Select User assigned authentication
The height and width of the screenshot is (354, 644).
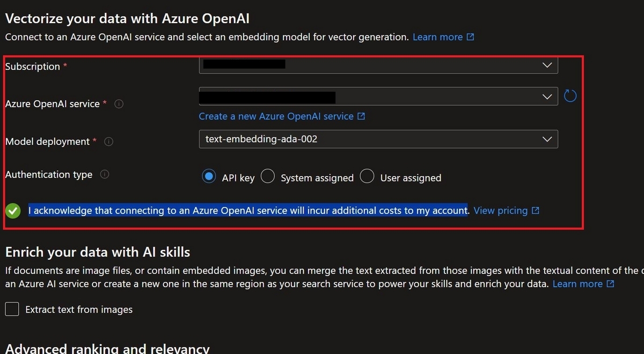pyautogui.click(x=367, y=176)
